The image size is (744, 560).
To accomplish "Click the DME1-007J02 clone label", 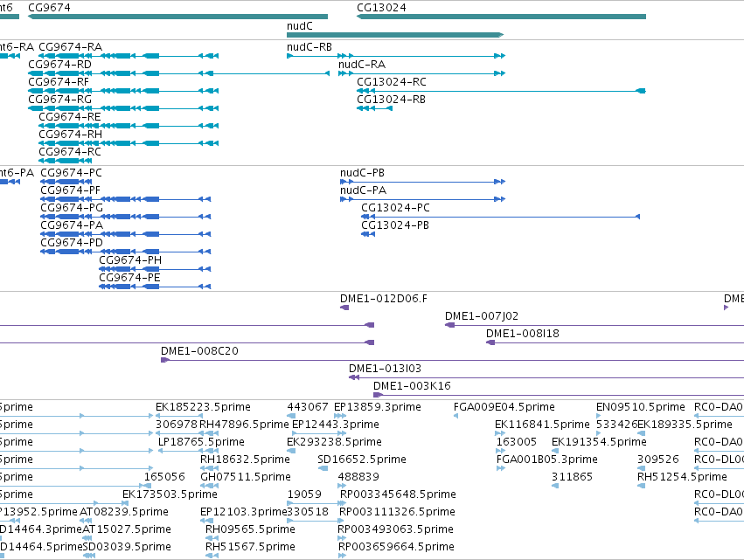I will tap(482, 316).
